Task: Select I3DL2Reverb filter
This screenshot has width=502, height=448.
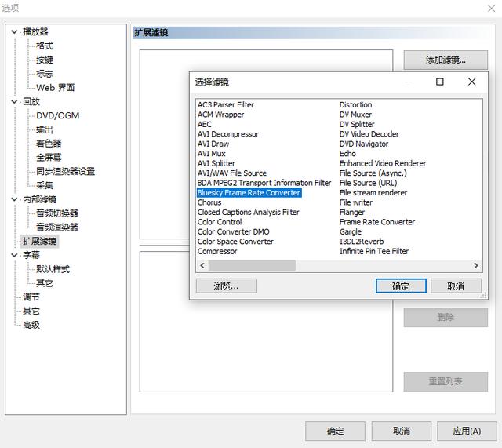Action: click(362, 242)
